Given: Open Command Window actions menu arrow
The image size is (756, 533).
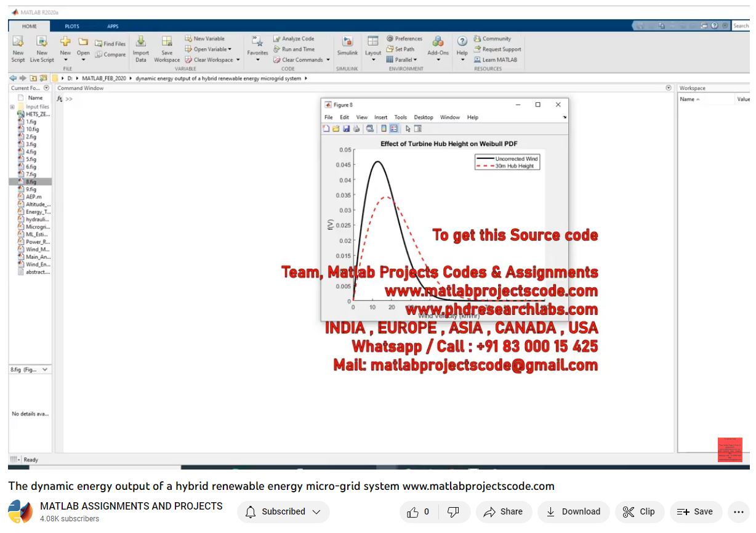Looking at the screenshot, I should pyautogui.click(x=669, y=88).
